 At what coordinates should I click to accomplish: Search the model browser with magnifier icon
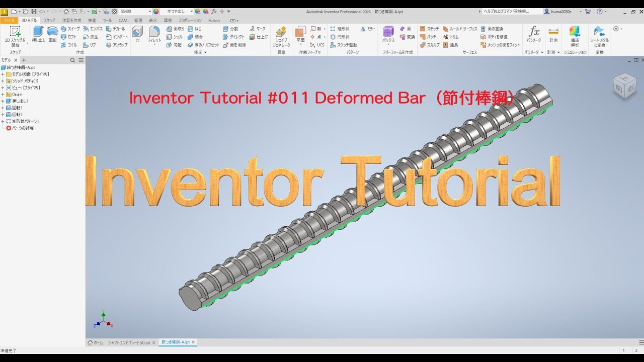(72, 60)
